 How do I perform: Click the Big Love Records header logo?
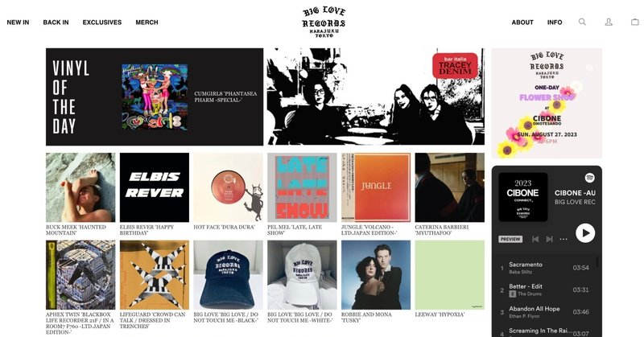pyautogui.click(x=324, y=23)
